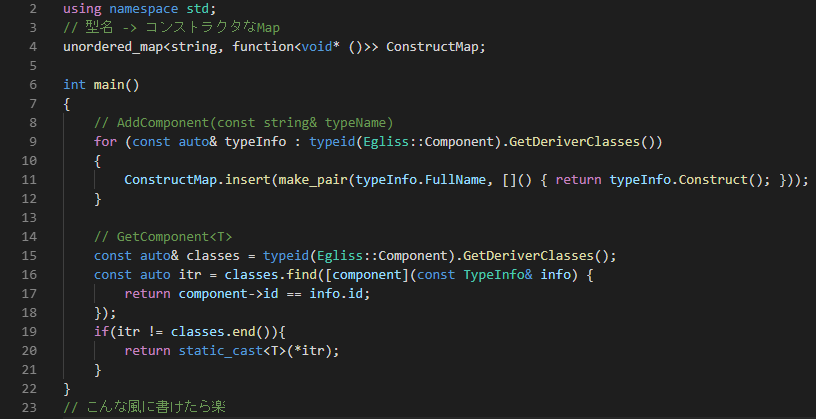Click the GetComponent<T> comment

[163, 237]
